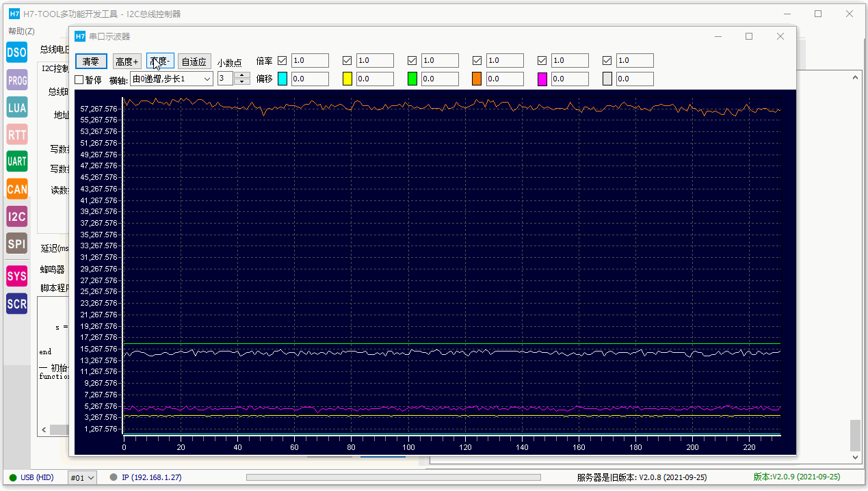Image resolution: width=868 pixels, height=491 pixels.
Task: Click the white channel multiplier field
Action: pyautogui.click(x=635, y=60)
